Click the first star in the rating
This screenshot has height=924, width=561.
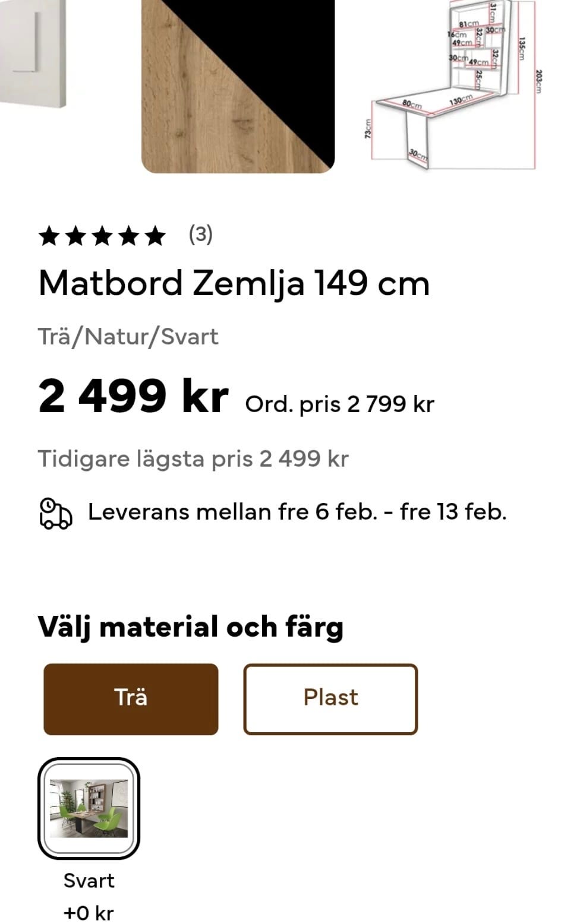pos(49,237)
